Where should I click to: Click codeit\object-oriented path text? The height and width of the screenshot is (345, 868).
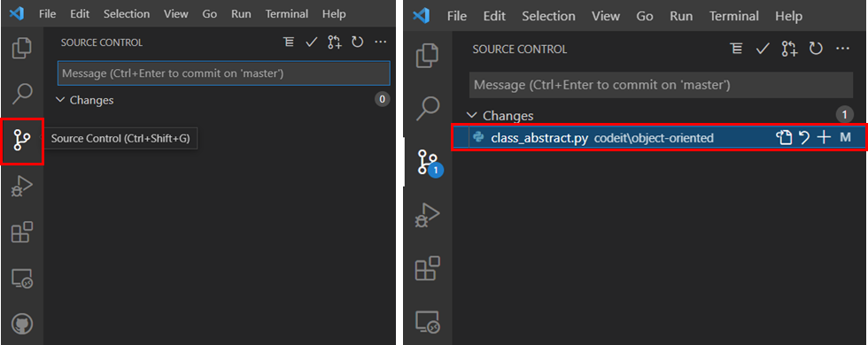654,138
